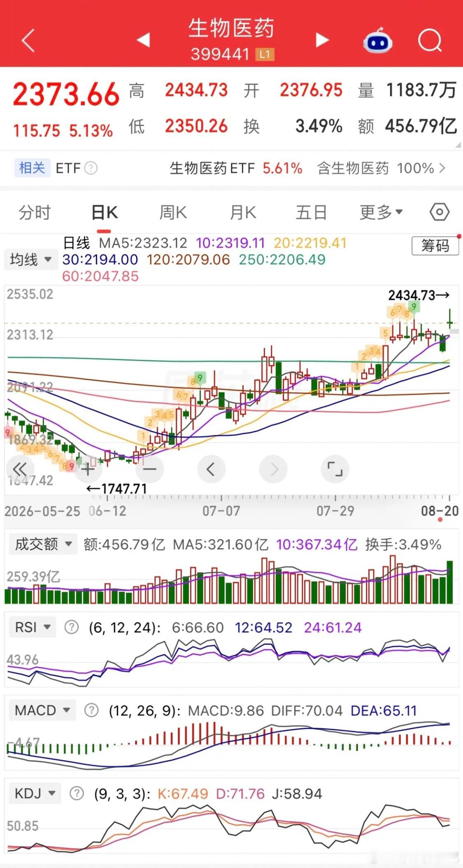Show RSI help question mark
463x868 pixels.
[72, 627]
